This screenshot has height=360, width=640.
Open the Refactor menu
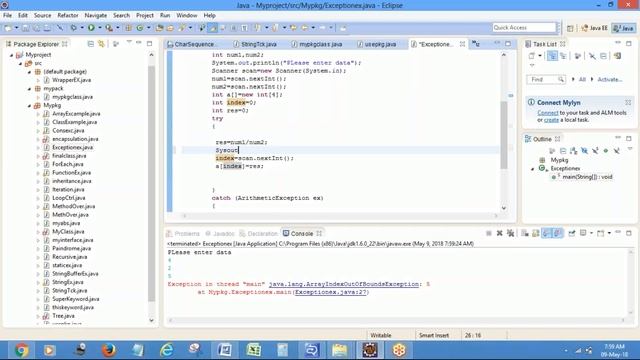pos(68,16)
